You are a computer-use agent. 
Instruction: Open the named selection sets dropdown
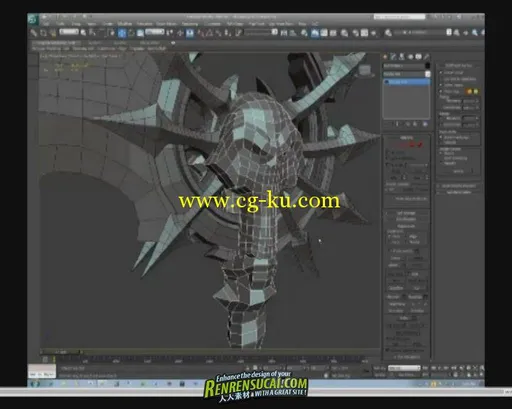point(261,32)
